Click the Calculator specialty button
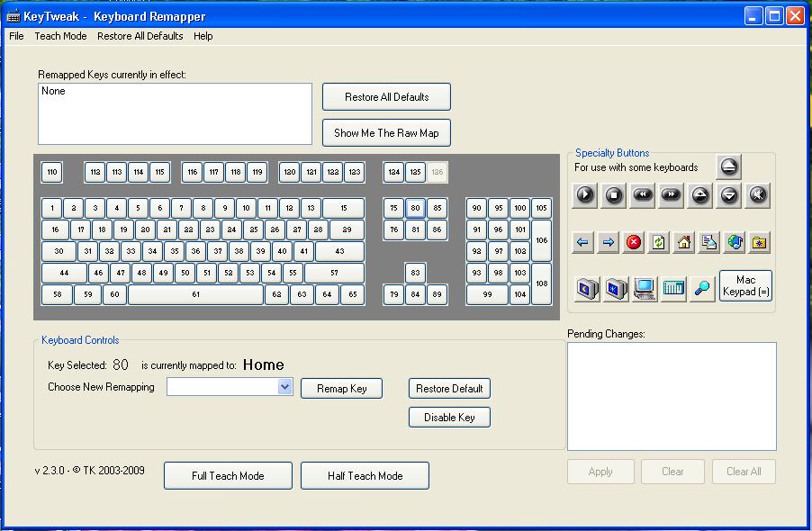This screenshot has width=812, height=531. point(673,288)
